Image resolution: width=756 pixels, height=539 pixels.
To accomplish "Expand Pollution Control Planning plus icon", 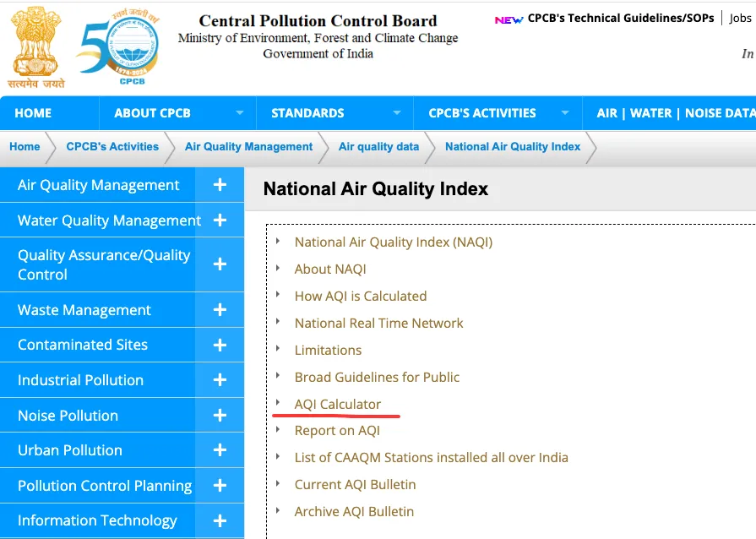I will point(220,486).
